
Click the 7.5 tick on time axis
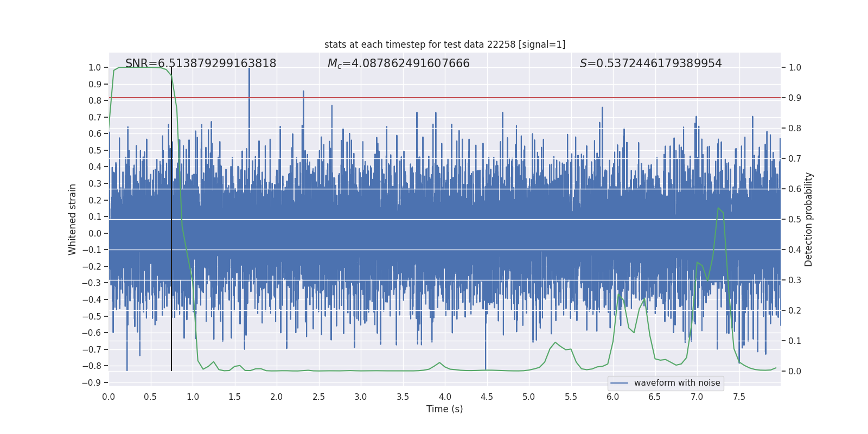coord(739,397)
